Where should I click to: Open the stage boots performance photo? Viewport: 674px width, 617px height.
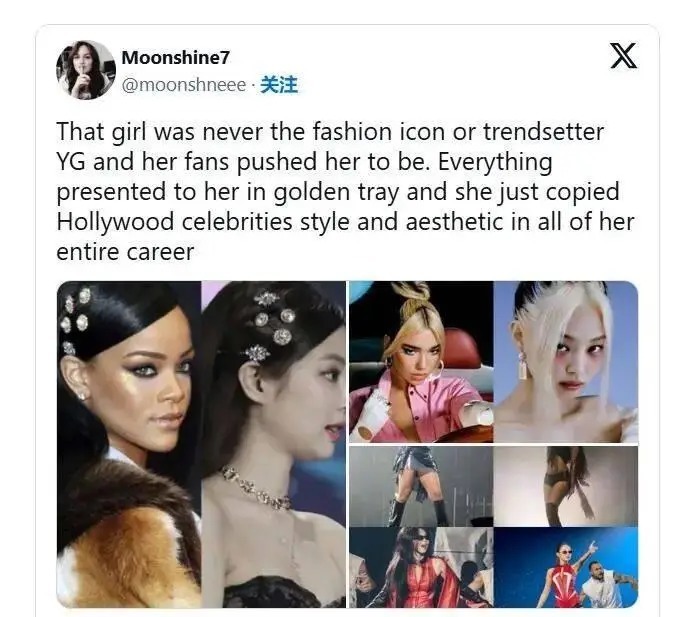[421, 486]
